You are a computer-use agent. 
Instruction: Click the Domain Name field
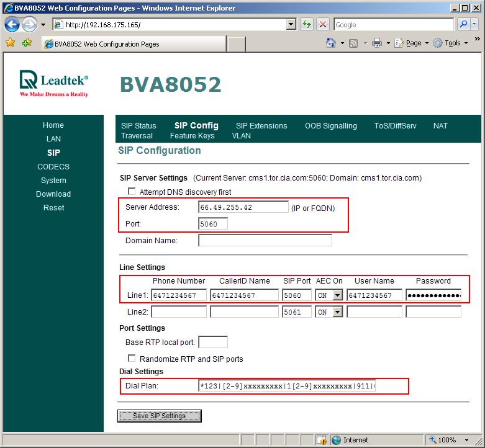click(x=265, y=240)
